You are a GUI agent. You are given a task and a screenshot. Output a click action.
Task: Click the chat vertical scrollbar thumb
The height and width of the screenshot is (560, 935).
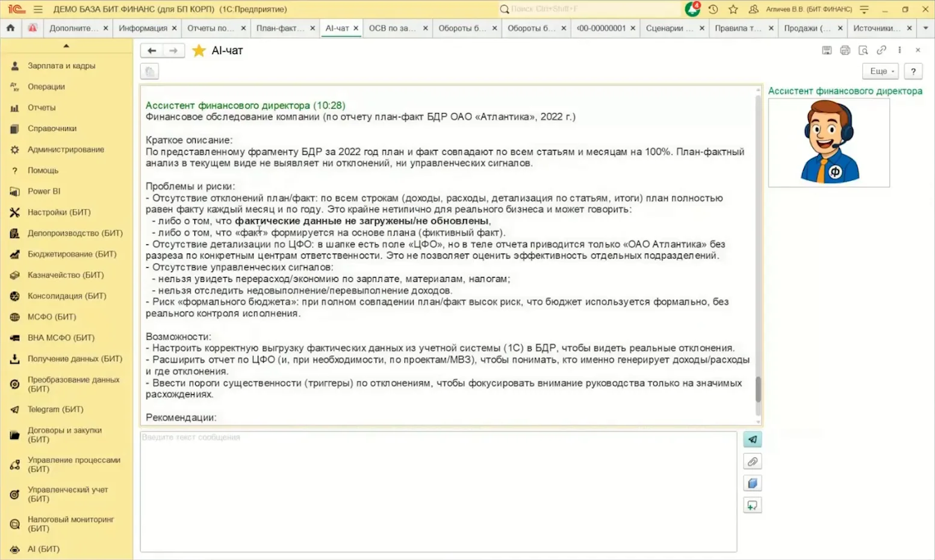coord(758,389)
